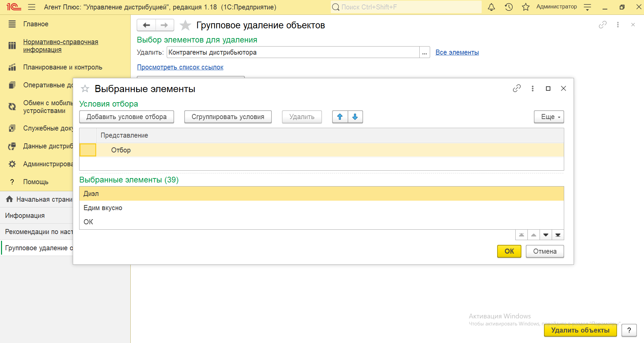Switch to Групповое удаление объектов tab
The image size is (644, 343).
(37, 248)
